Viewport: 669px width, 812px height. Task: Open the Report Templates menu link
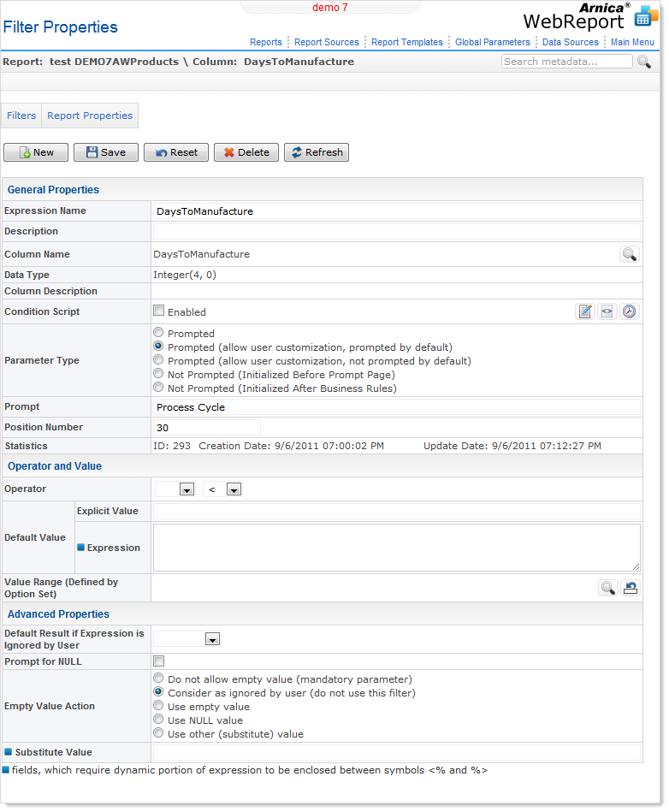point(407,42)
